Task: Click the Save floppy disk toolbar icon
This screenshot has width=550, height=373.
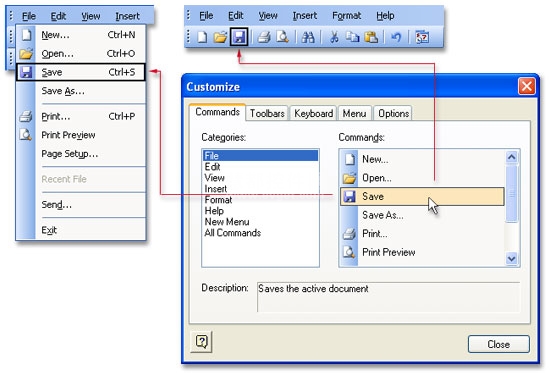Action: (239, 37)
